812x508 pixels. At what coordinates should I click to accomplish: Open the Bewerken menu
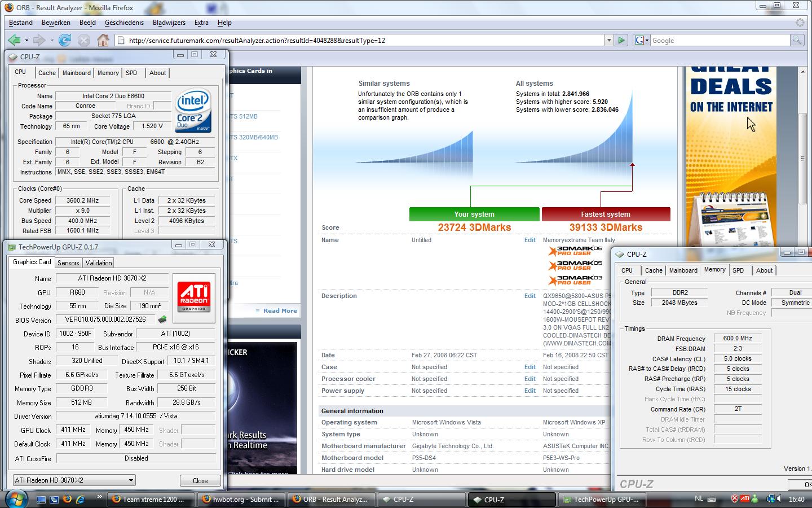(x=56, y=23)
